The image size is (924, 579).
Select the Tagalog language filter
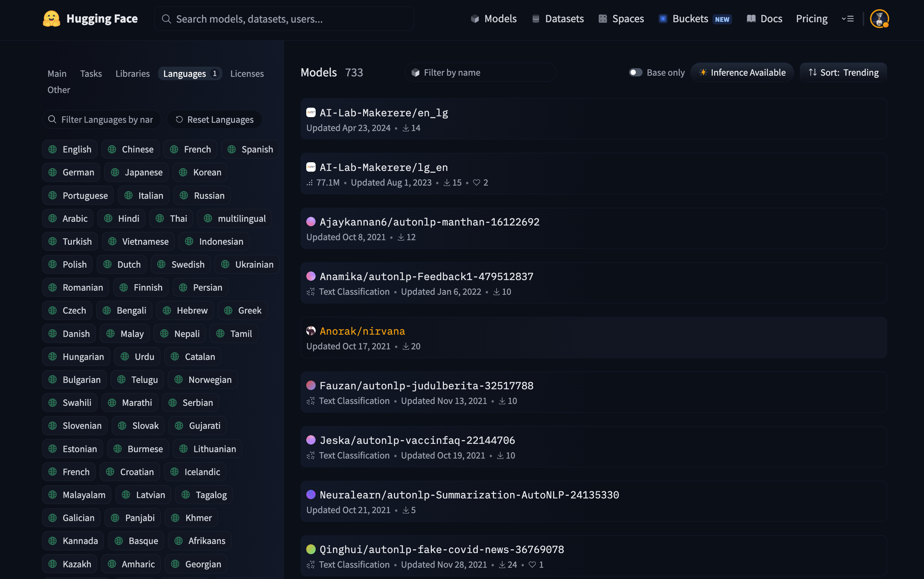204,495
